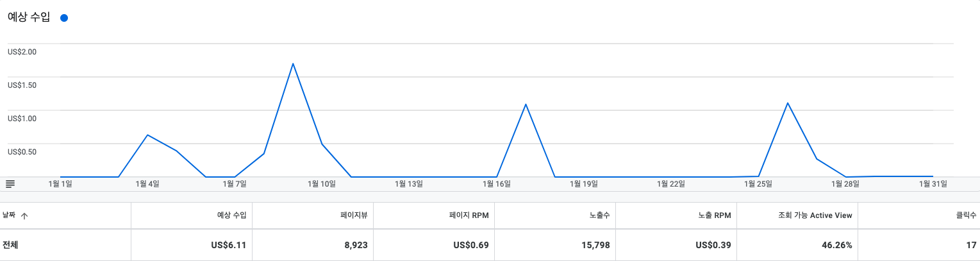
Task: Click Active View value 46.26%
Action: click(x=836, y=245)
